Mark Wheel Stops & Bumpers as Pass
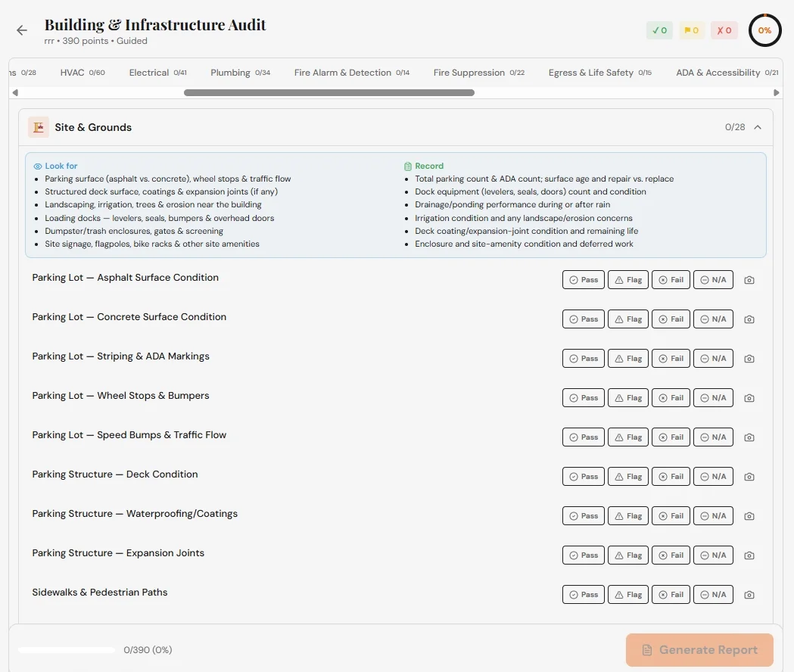 click(584, 398)
